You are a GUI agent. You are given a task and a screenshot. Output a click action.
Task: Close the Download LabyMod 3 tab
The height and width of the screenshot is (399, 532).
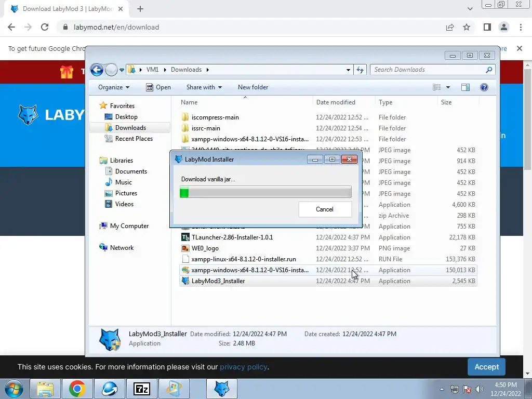[x=121, y=9]
